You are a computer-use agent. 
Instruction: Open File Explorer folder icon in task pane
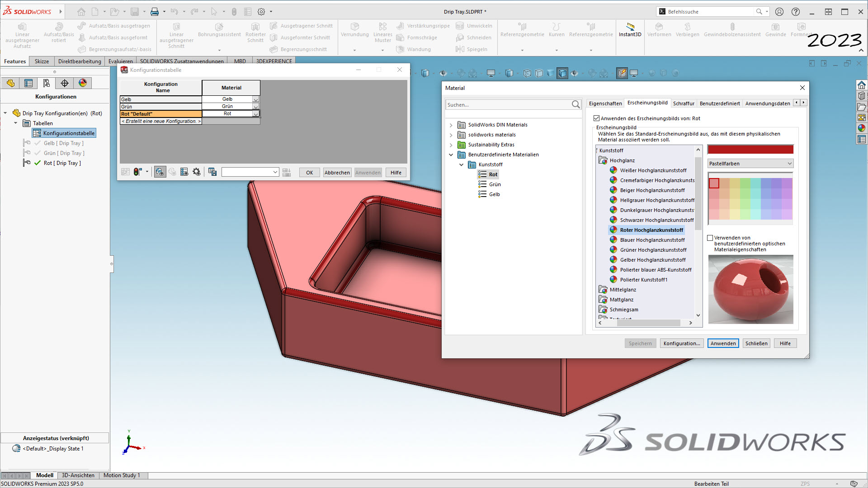coord(862,107)
